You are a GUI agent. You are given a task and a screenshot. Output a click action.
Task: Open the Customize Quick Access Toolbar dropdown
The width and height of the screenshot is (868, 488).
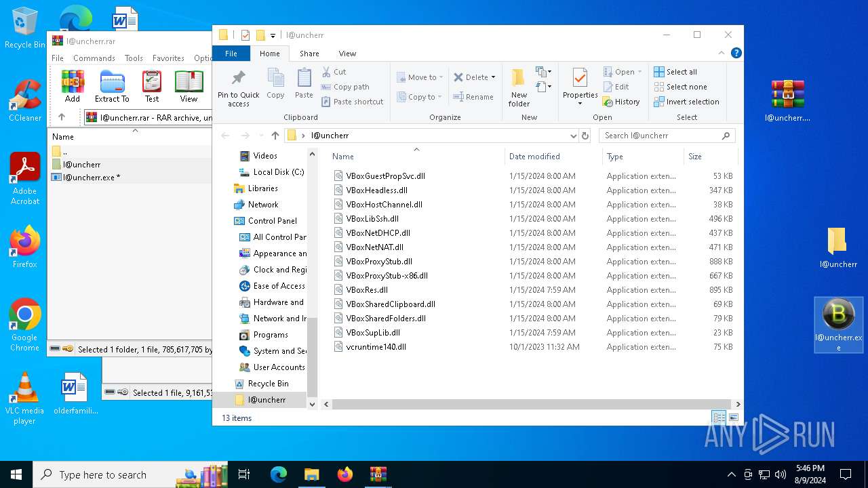(x=273, y=35)
